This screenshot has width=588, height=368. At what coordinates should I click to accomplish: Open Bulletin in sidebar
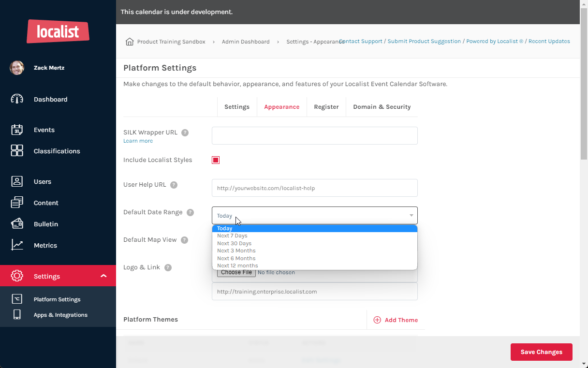46,224
